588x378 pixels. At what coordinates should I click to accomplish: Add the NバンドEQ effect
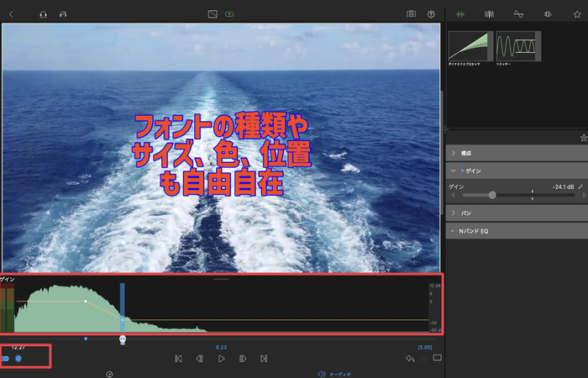[x=454, y=230]
